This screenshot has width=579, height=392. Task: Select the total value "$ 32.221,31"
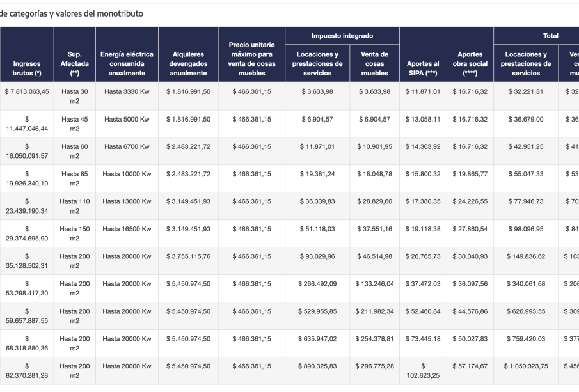[x=526, y=91]
